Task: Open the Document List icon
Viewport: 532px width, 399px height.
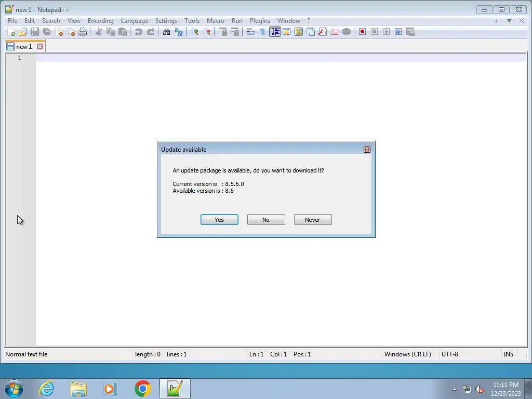Action: coord(311,32)
